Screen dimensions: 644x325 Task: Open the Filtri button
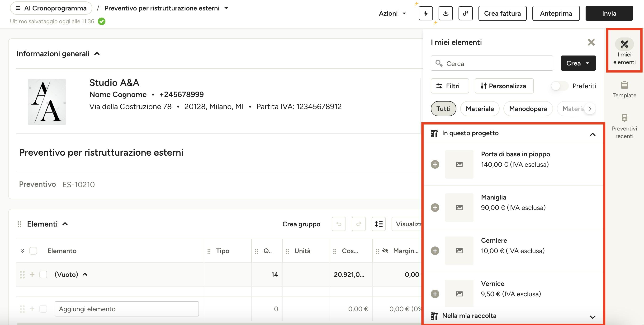point(450,86)
